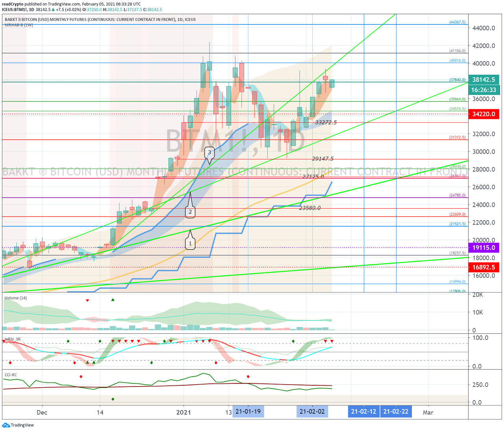Viewport: 504px width, 431px height.
Task: Click the MRHAB-B (1W) indicator label
Action: pyautogui.click(x=19, y=25)
